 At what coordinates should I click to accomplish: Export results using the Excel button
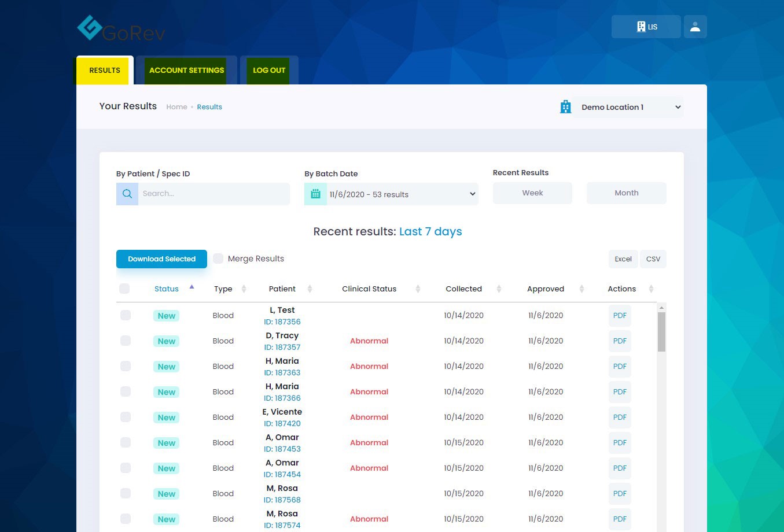click(623, 259)
